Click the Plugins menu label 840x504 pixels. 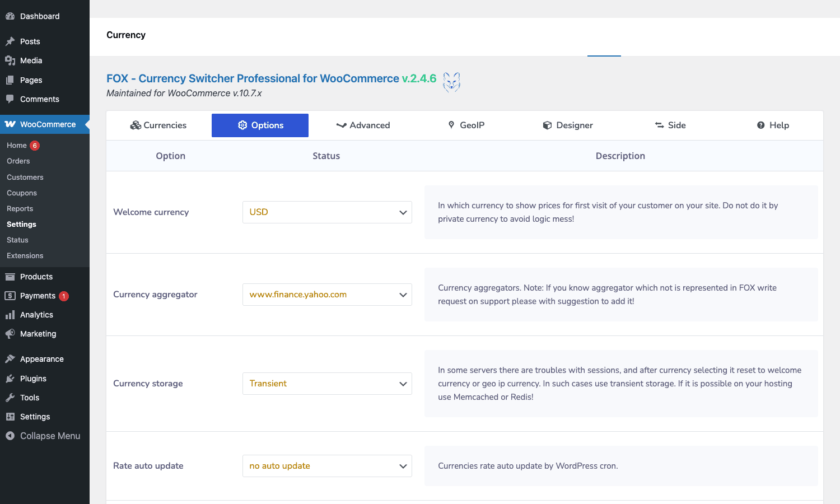point(33,379)
